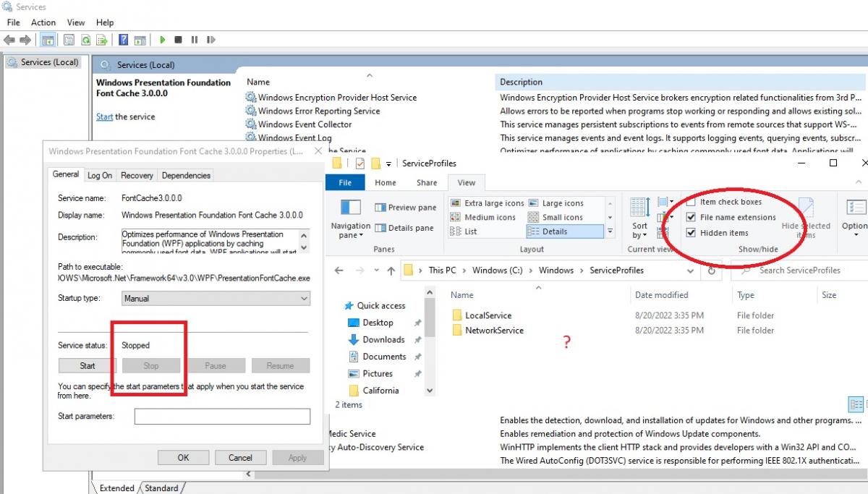
Task: Click green Start Service play icon
Action: pos(163,40)
